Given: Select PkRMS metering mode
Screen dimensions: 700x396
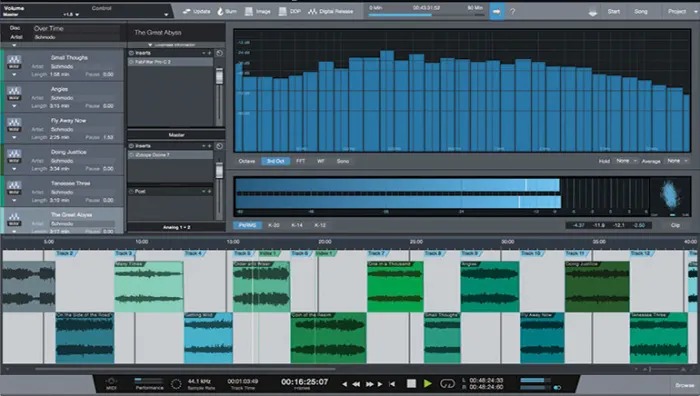Looking at the screenshot, I should click(247, 225).
